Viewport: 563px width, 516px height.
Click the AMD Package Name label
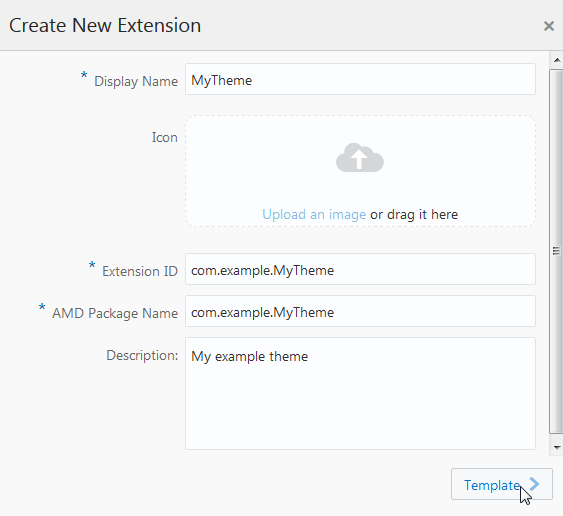coord(115,313)
